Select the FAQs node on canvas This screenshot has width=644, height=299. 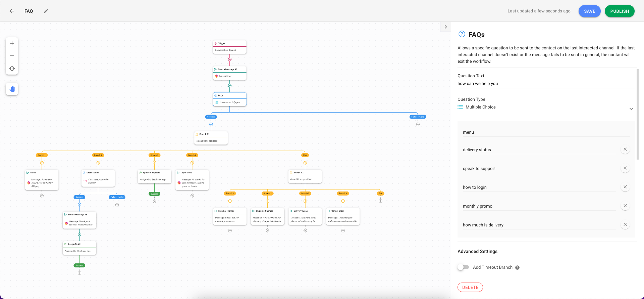click(230, 99)
